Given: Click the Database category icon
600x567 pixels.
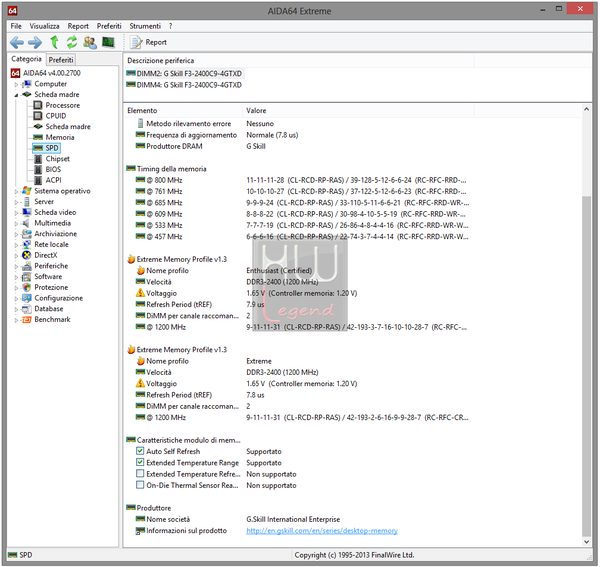Looking at the screenshot, I should tap(26, 309).
